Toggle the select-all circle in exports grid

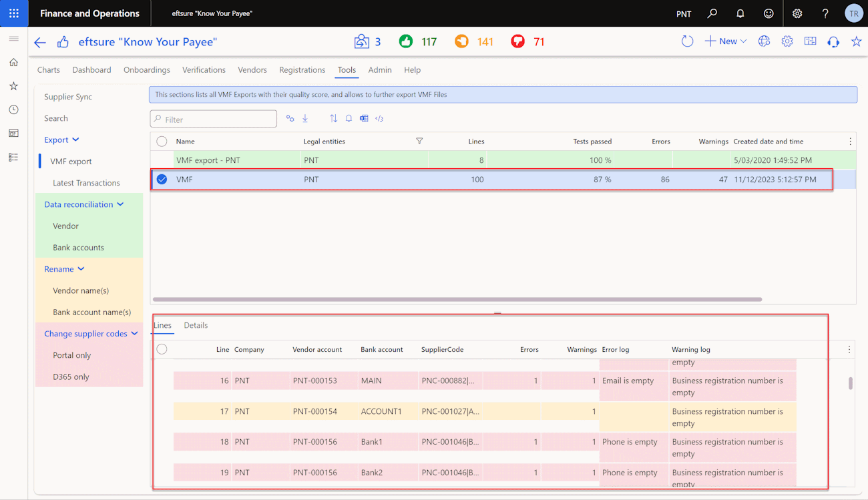point(162,141)
